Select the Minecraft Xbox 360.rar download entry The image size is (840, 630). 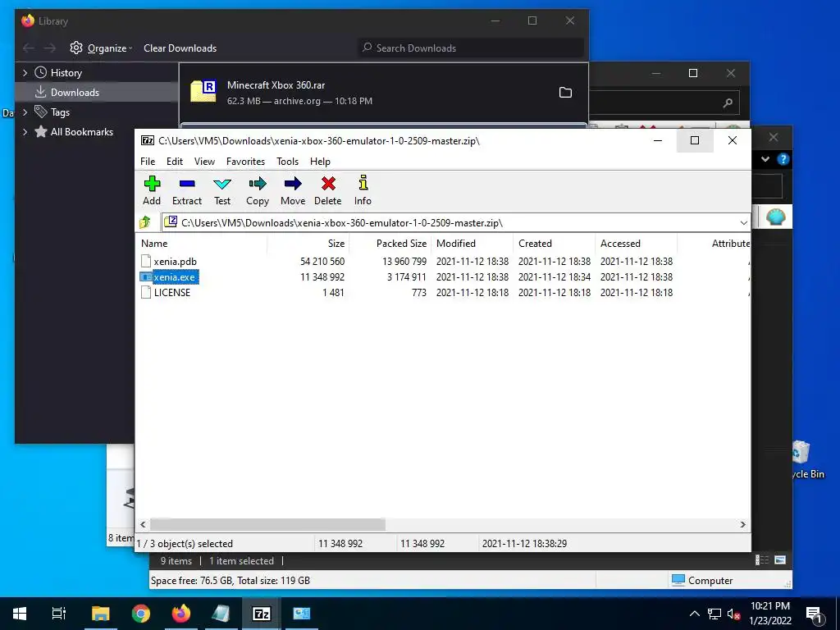[384, 93]
